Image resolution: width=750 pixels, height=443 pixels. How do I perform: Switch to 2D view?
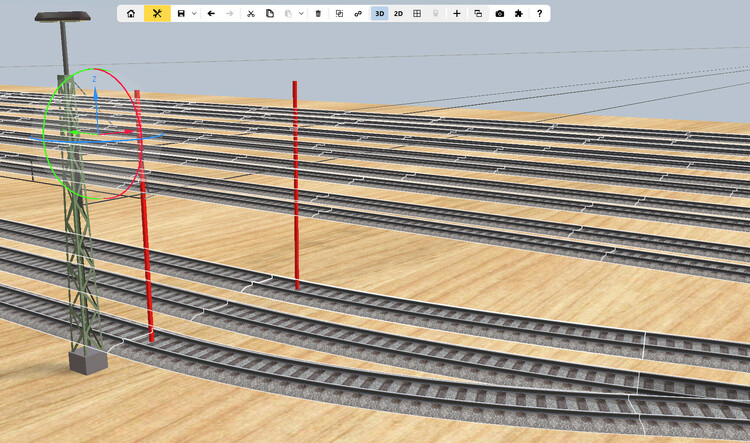tap(398, 13)
